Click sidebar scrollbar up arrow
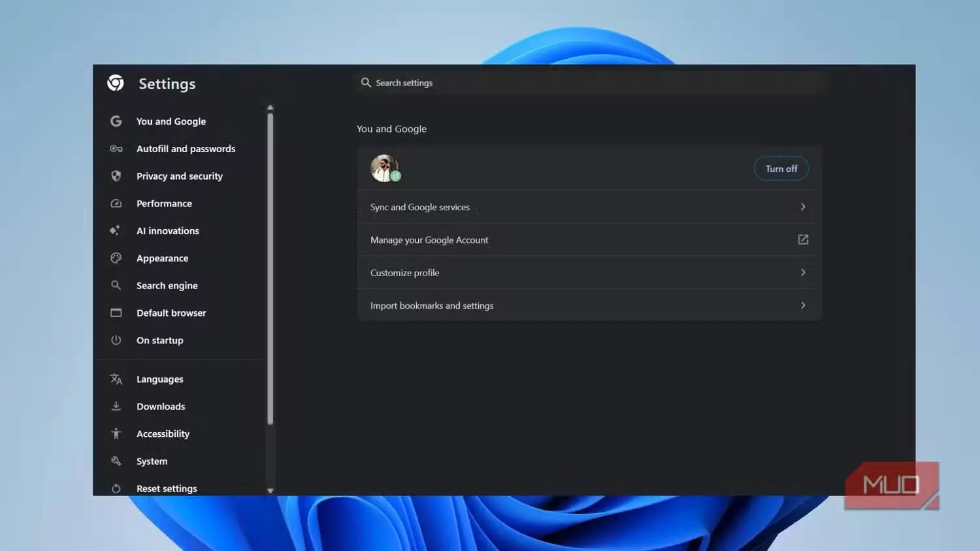The width and height of the screenshot is (980, 551). click(270, 108)
